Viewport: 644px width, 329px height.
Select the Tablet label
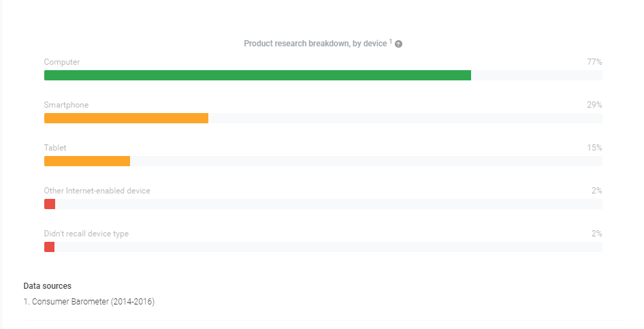[x=55, y=148]
